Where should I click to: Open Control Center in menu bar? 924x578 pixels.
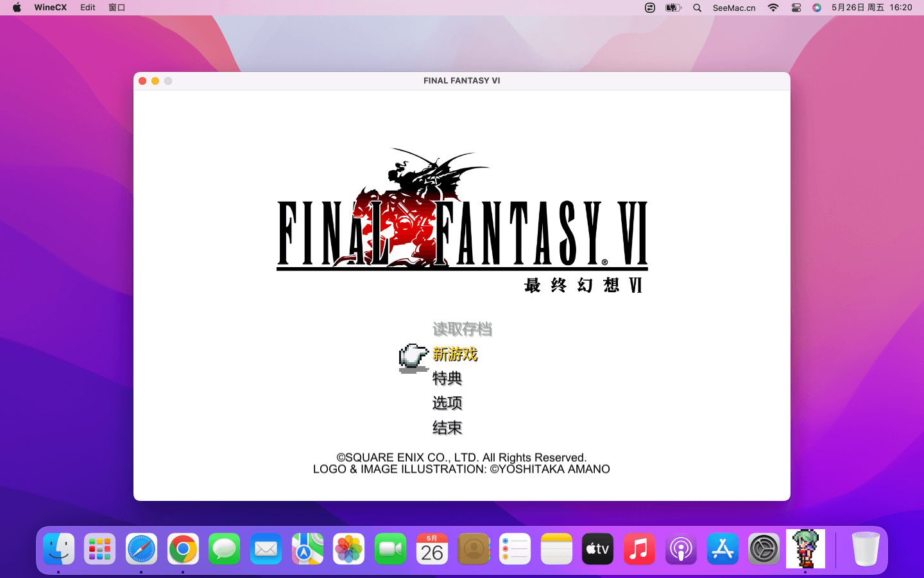click(796, 8)
